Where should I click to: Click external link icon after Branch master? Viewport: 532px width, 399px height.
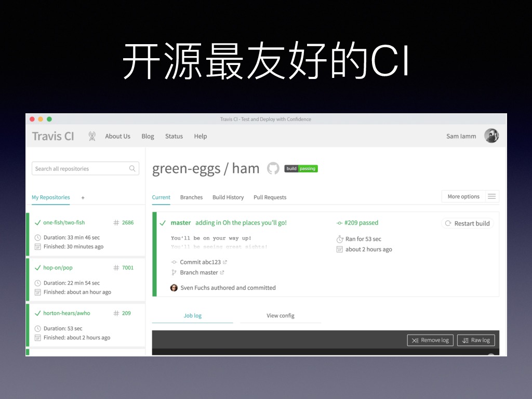tap(222, 272)
